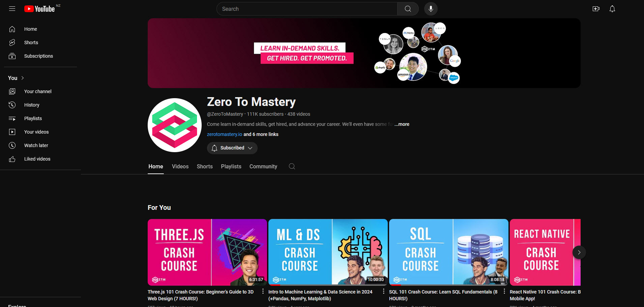644x307 pixels.
Task: Play the ML & DS Crash Course thumbnail
Action: 328,252
